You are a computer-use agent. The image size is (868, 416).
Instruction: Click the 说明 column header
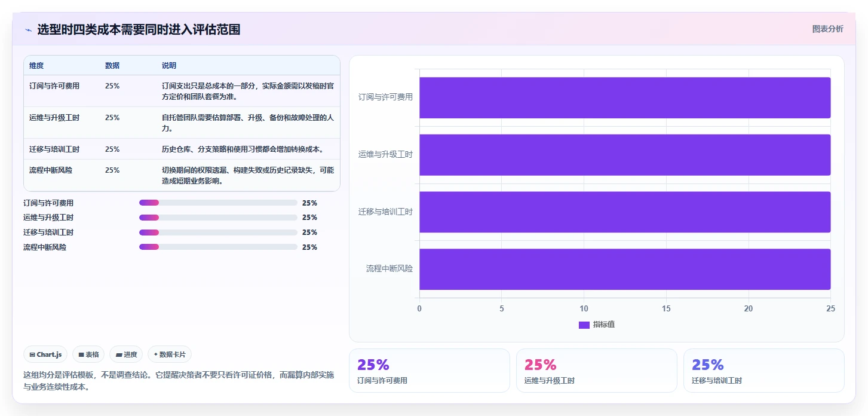tap(169, 65)
